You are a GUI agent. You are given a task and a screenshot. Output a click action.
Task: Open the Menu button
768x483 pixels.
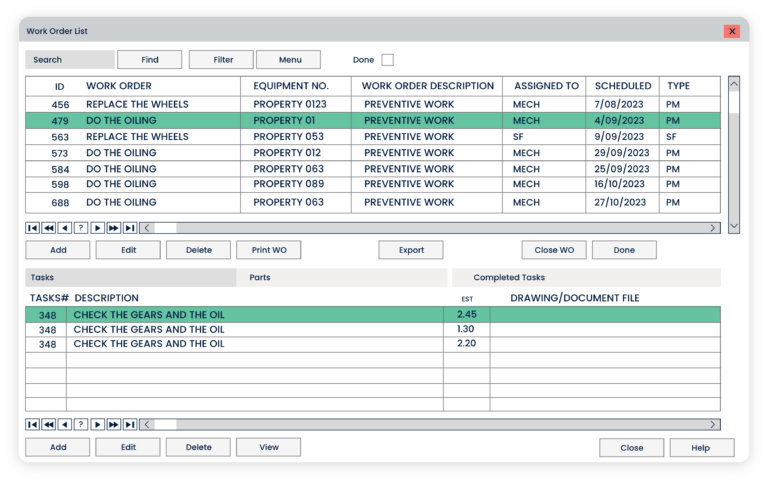(288, 60)
